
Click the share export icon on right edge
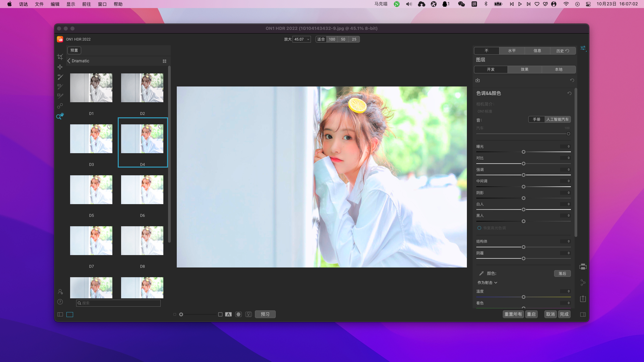point(583,299)
